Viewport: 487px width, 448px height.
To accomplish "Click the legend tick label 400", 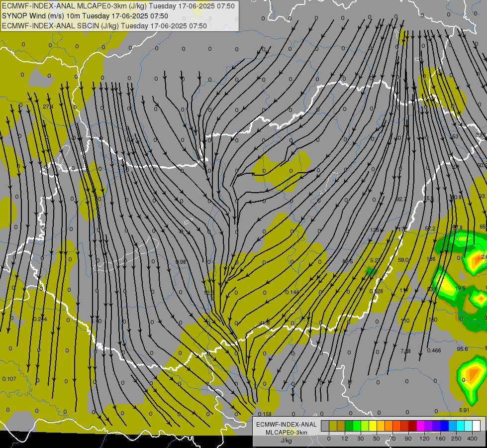I will coord(472,439).
